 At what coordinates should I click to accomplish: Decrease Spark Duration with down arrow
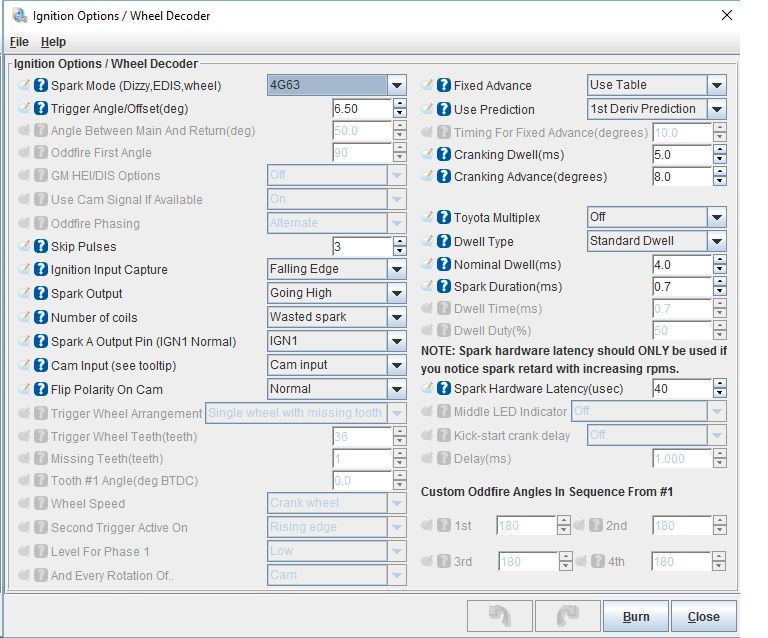(720, 291)
